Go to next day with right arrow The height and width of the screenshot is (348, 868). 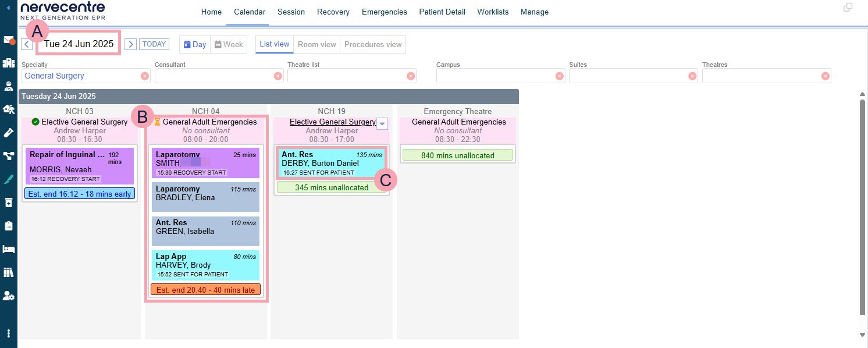(x=131, y=44)
